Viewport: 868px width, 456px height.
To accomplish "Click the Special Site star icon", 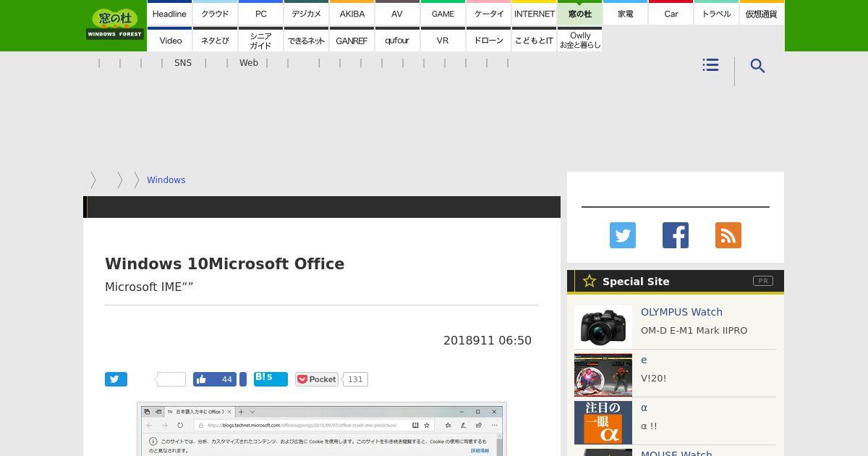I will click(x=590, y=281).
